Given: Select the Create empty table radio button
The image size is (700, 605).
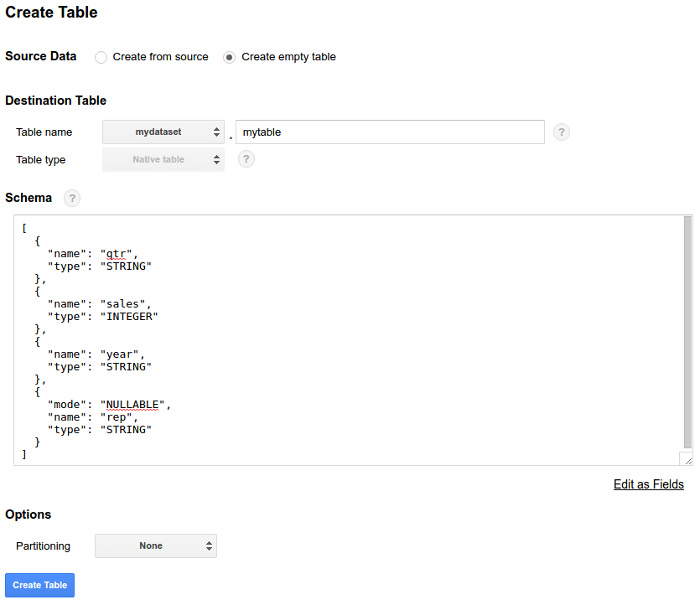Looking at the screenshot, I should click(230, 57).
